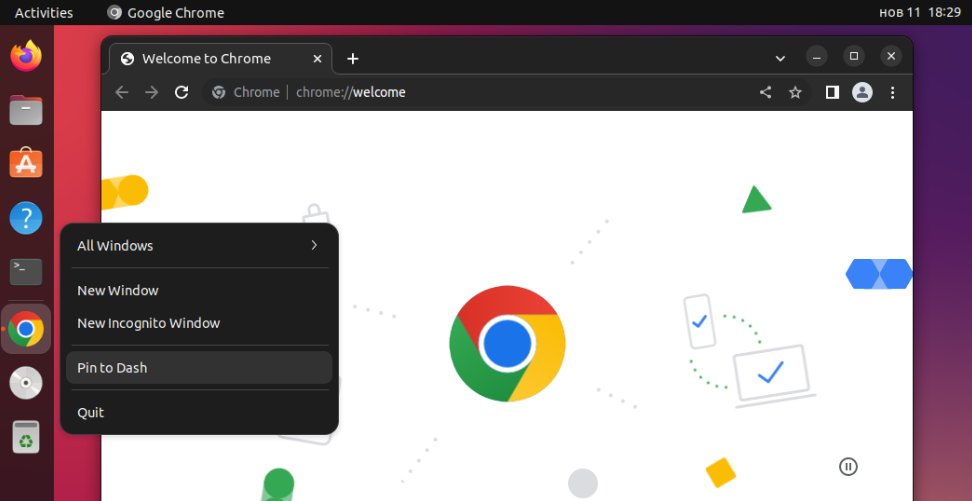Viewport: 972px width, 501px height.
Task: Open the Trash from the dock
Action: [x=26, y=437]
